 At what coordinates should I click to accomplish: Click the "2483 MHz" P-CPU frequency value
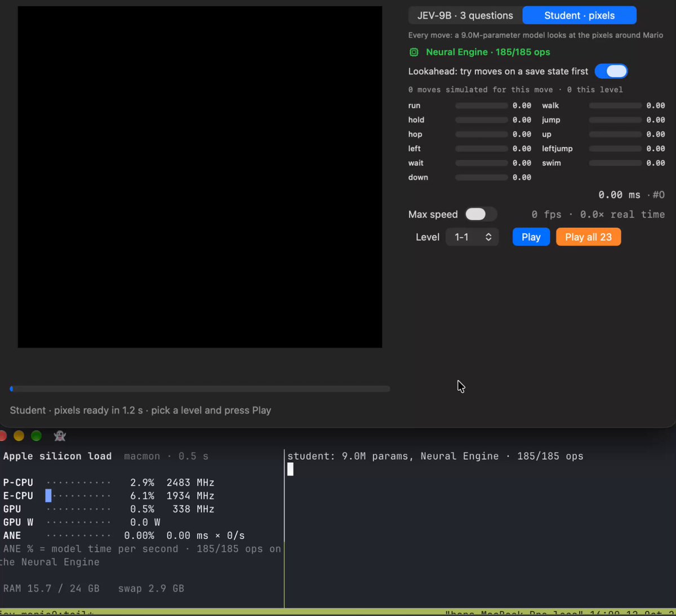tap(190, 483)
